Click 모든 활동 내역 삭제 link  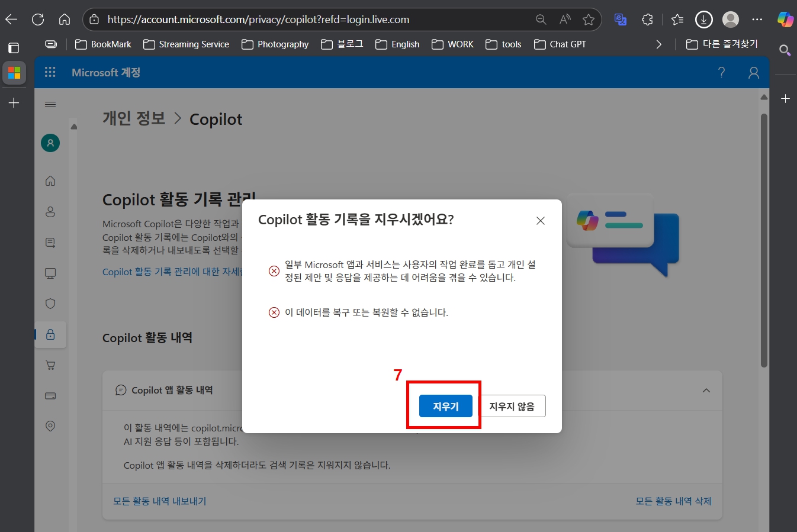[674, 501]
